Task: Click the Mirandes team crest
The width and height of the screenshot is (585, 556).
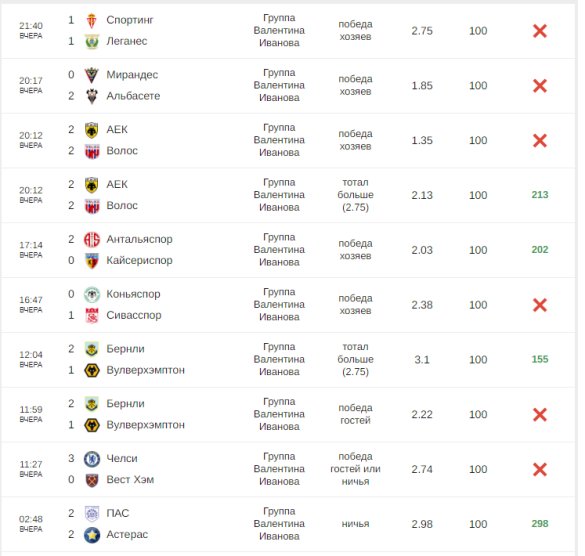Action: [92, 75]
